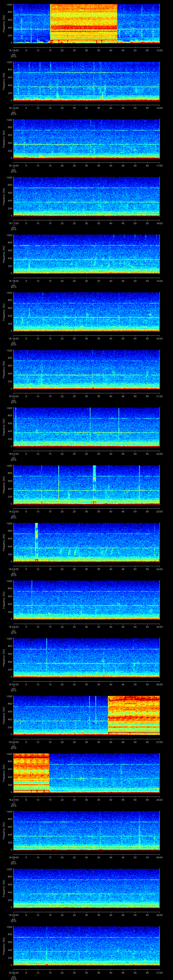
Task: Click the 16:29:00 start time label
Action: coord(13,915)
